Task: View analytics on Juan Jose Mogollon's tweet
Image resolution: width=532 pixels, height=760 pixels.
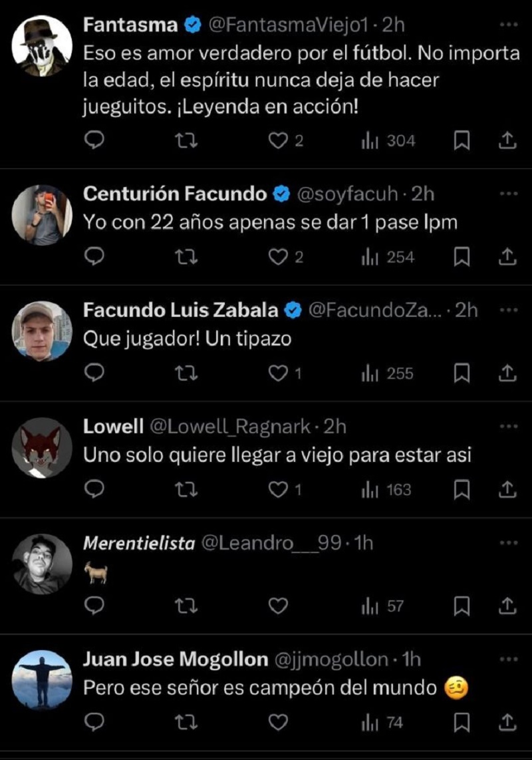Action: 382,723
